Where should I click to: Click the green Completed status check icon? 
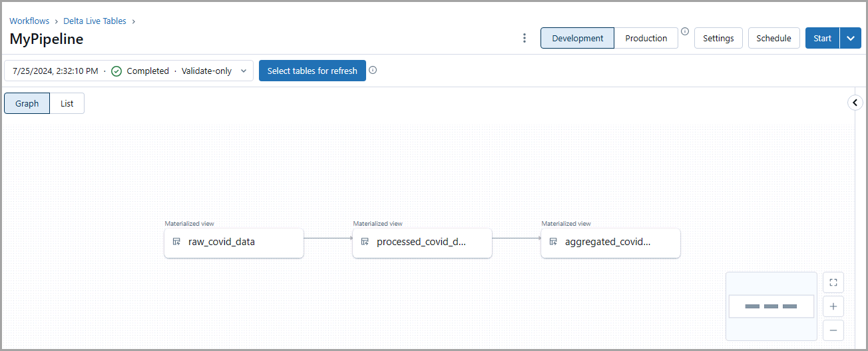116,71
